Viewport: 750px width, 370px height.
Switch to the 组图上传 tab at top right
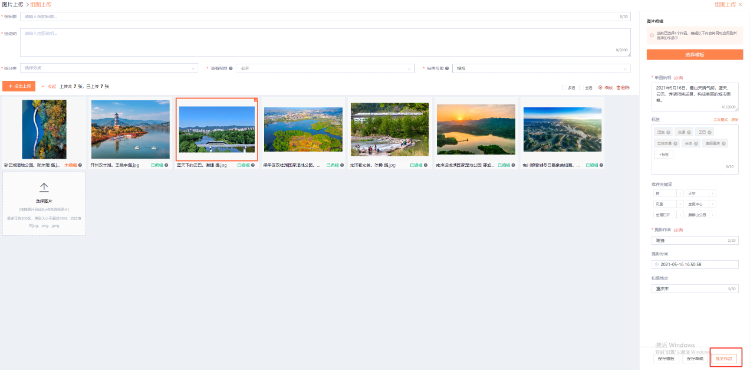tap(725, 4)
